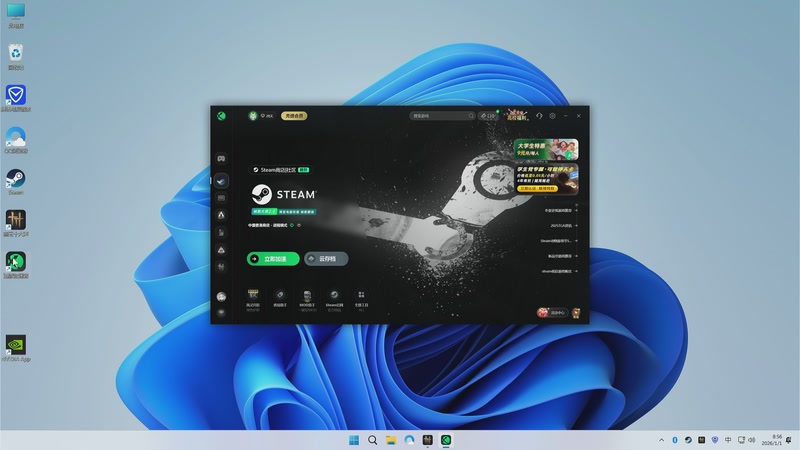Click the yellow 充值会员 recharge membership button
The height and width of the screenshot is (450, 800).
tap(294, 116)
